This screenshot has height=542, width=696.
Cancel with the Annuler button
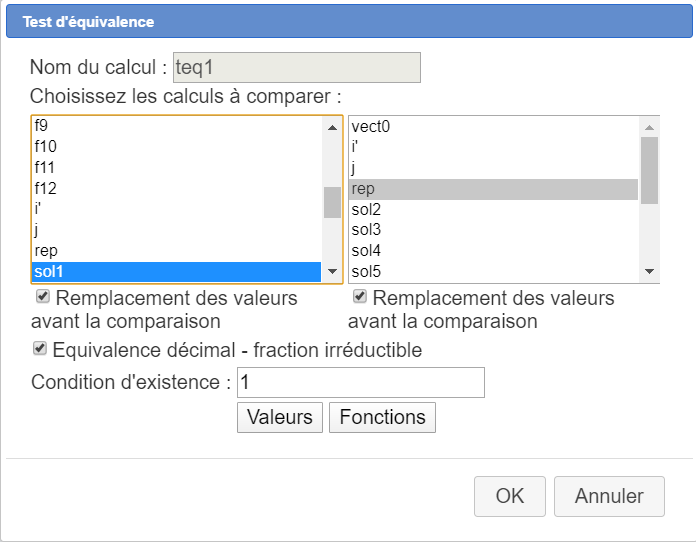click(608, 495)
